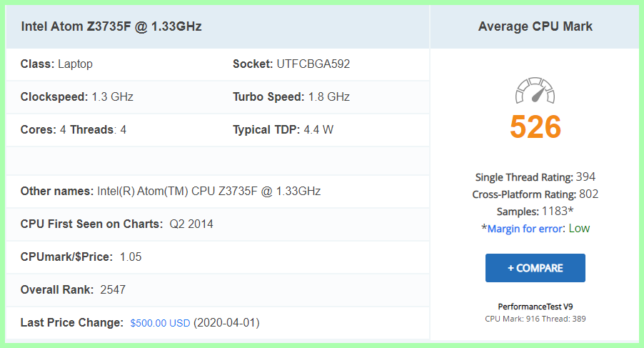Click the orange 526 CPU Mark score

point(535,127)
